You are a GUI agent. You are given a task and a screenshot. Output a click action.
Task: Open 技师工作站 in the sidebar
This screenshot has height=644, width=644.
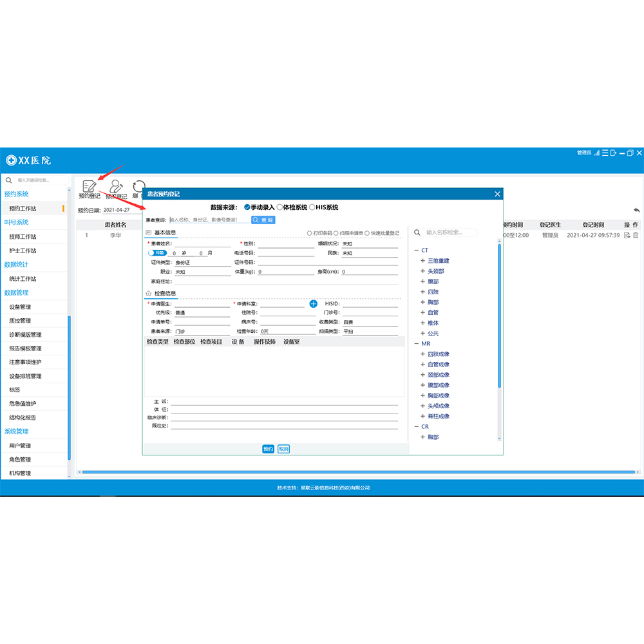pos(23,236)
